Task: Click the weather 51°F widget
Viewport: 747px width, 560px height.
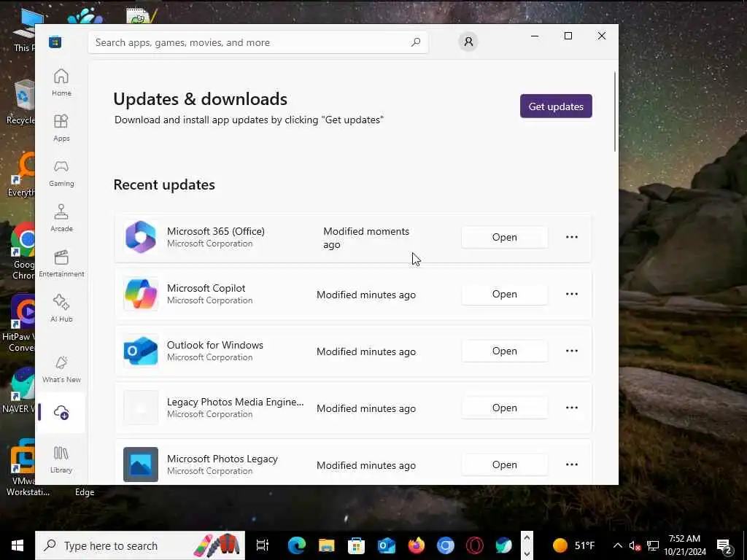Action: pyautogui.click(x=573, y=545)
